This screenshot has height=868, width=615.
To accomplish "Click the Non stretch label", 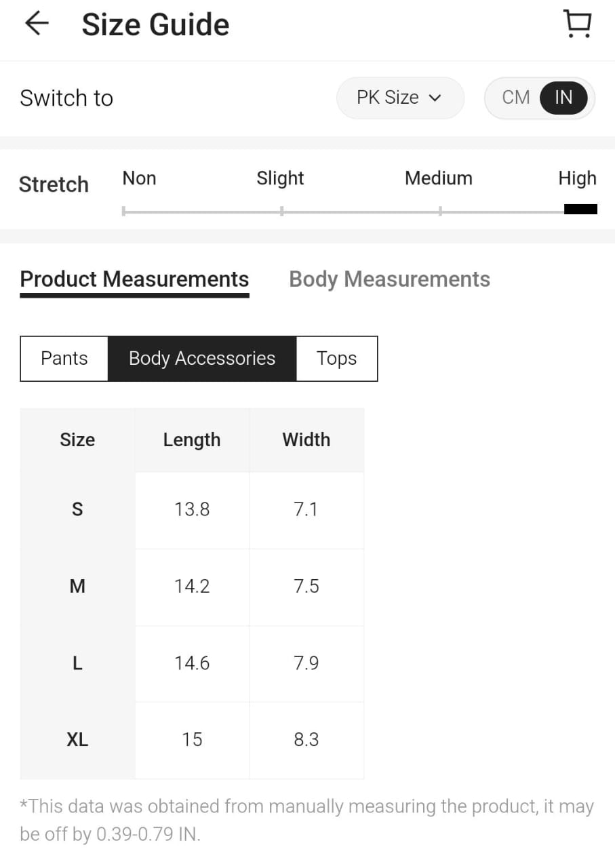I will 139,178.
